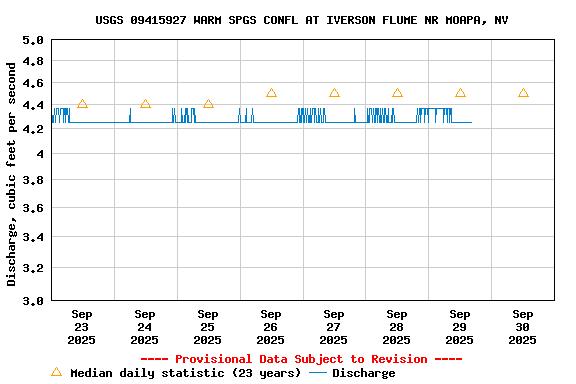The image size is (576, 384).
Task: Click the 'Median daily statistic (23 years)' legend text
Action: [186, 373]
